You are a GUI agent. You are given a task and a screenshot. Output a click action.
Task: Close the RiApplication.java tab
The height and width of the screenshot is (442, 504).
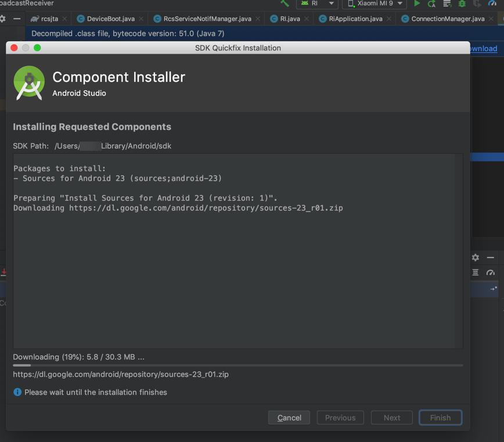389,19
